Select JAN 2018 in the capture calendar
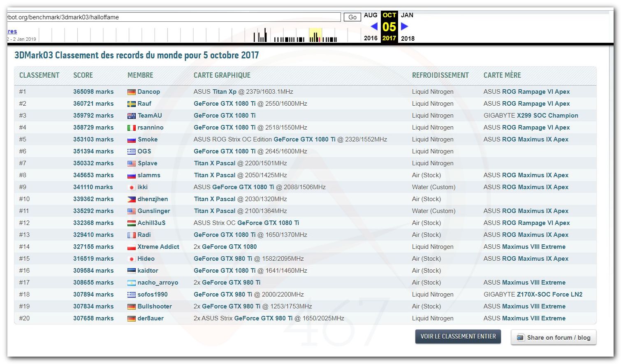Viewport: 621px width, 364px height. [x=407, y=26]
